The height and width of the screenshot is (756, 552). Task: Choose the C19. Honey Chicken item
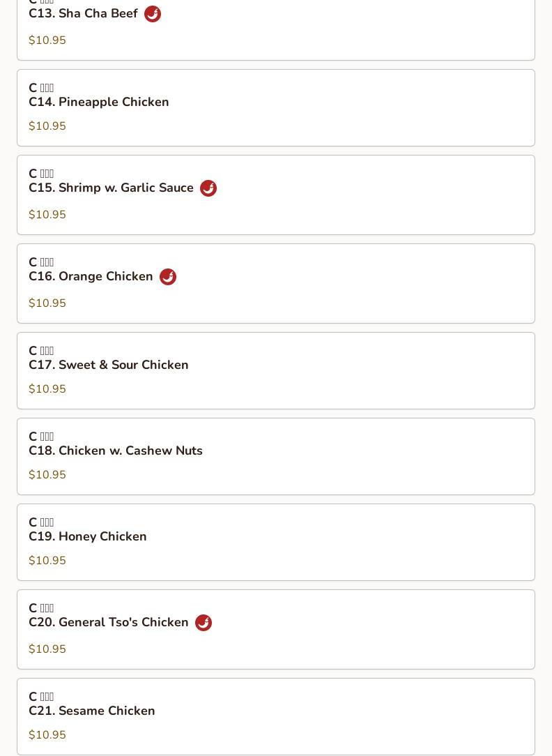pos(88,536)
